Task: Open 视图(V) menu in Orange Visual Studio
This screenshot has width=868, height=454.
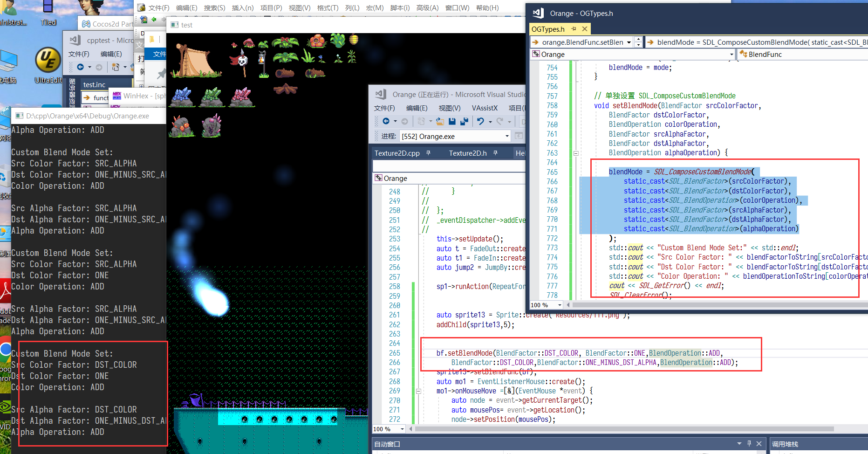Action: 450,108
